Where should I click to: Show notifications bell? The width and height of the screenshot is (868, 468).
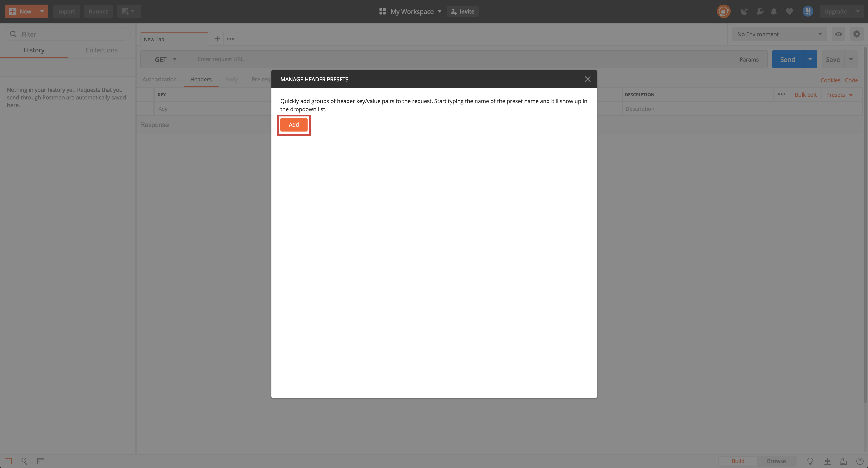click(774, 11)
